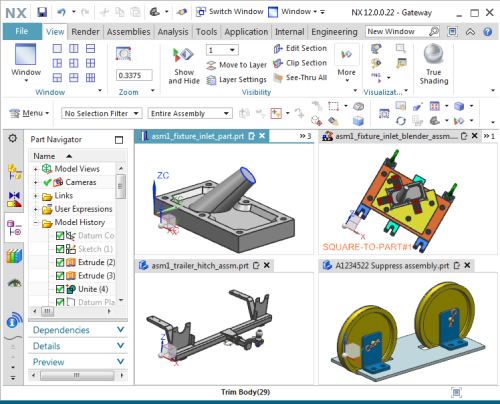Click the Switch Window button
The image size is (500, 404).
click(230, 12)
